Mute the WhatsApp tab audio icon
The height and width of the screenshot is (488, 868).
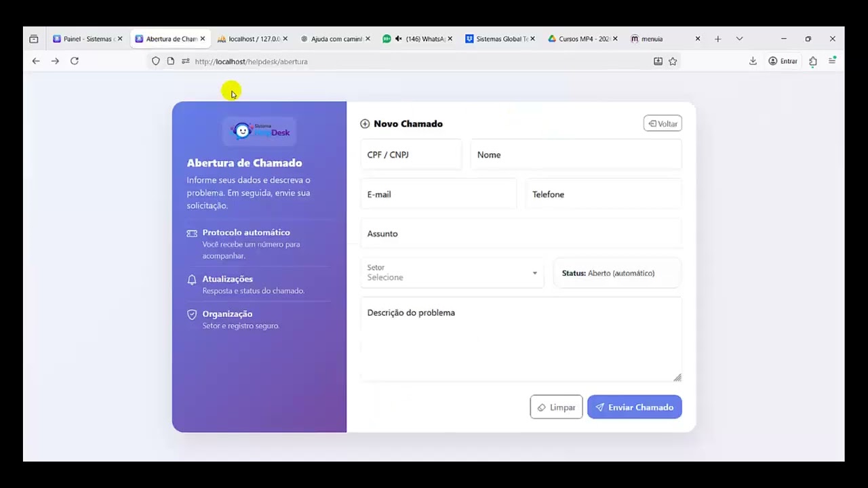(399, 39)
